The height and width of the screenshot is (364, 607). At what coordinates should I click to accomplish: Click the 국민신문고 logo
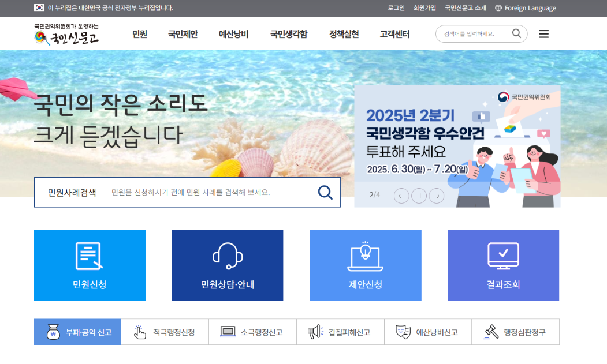pyautogui.click(x=66, y=35)
